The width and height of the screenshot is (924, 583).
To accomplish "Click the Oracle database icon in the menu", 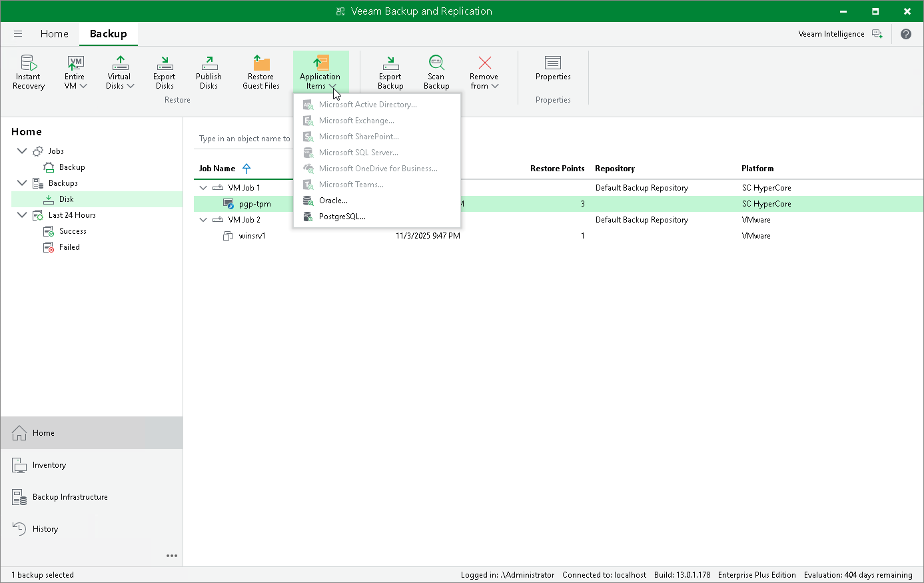I will pos(308,201).
